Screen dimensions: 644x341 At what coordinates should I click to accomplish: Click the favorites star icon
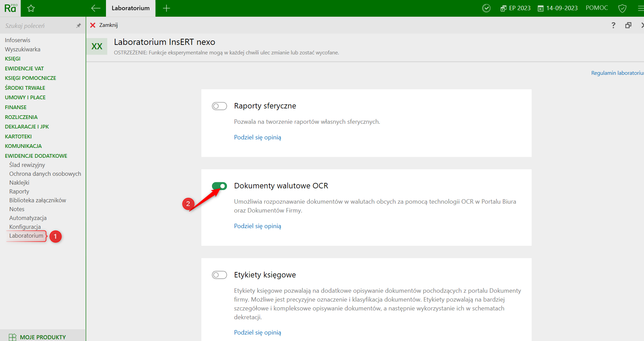pos(31,8)
